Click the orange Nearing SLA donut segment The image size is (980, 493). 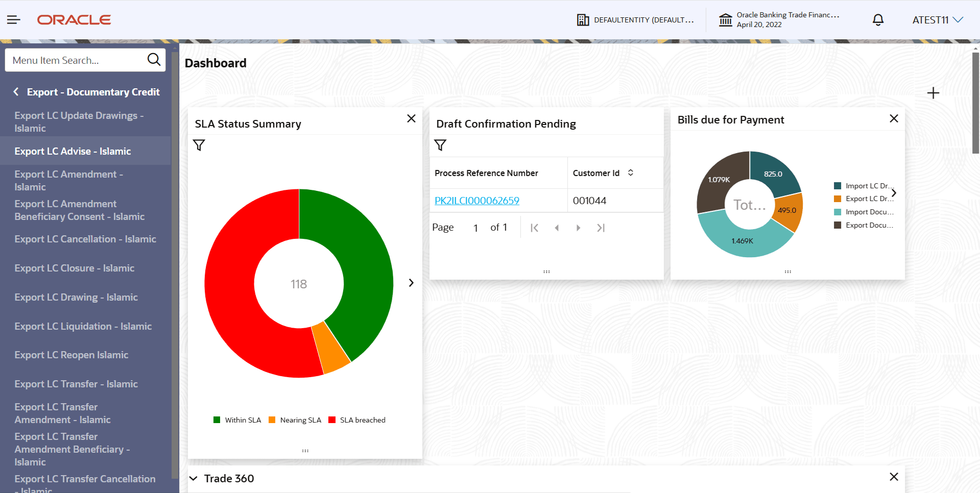pyautogui.click(x=331, y=350)
